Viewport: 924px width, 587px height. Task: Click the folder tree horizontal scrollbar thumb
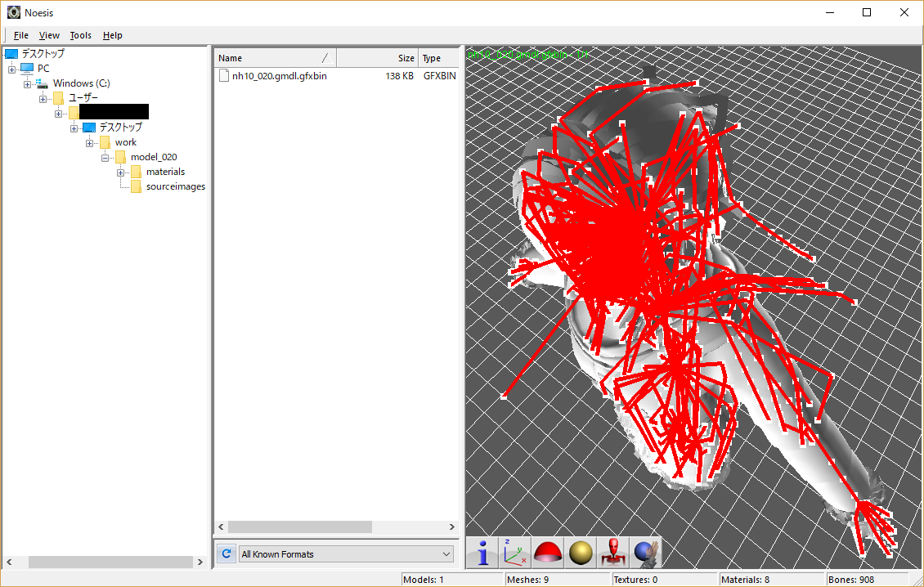[110, 562]
